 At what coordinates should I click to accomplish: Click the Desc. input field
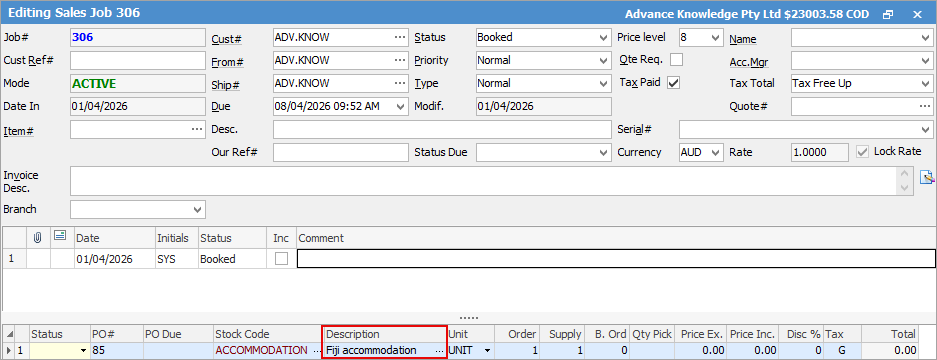(442, 129)
